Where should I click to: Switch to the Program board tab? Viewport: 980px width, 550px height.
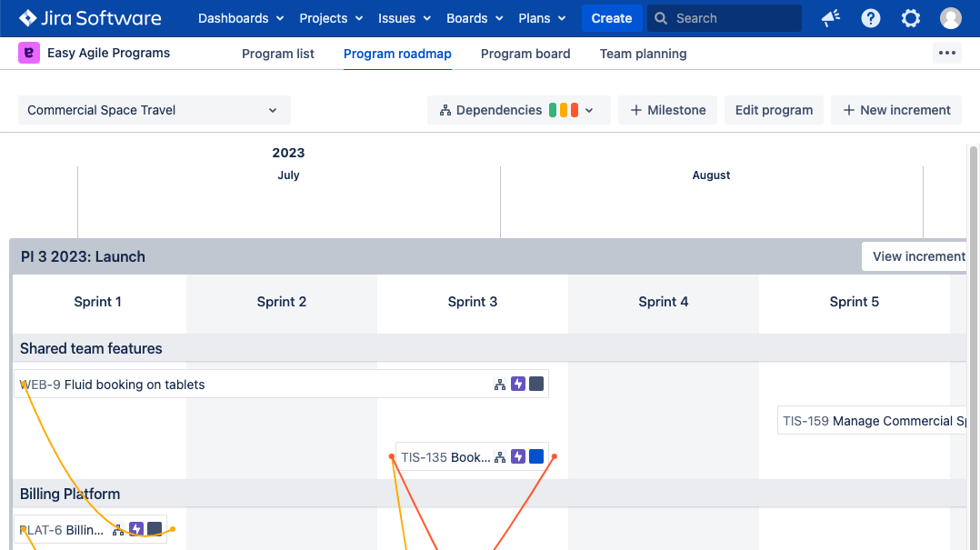tap(525, 54)
